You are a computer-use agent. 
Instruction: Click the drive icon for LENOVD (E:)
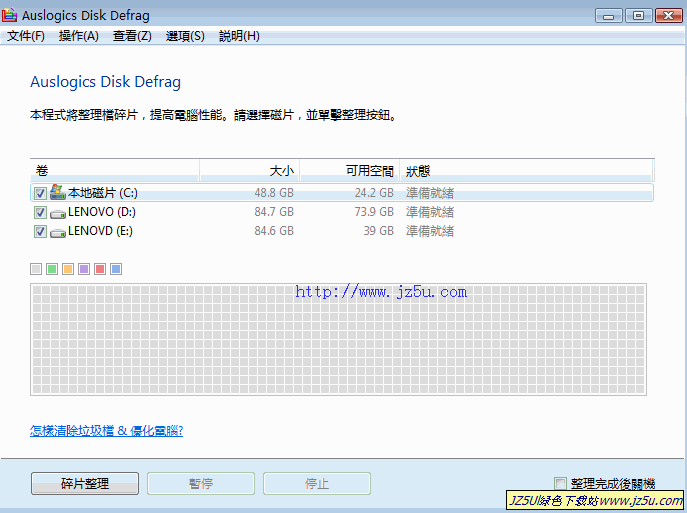coord(57,232)
